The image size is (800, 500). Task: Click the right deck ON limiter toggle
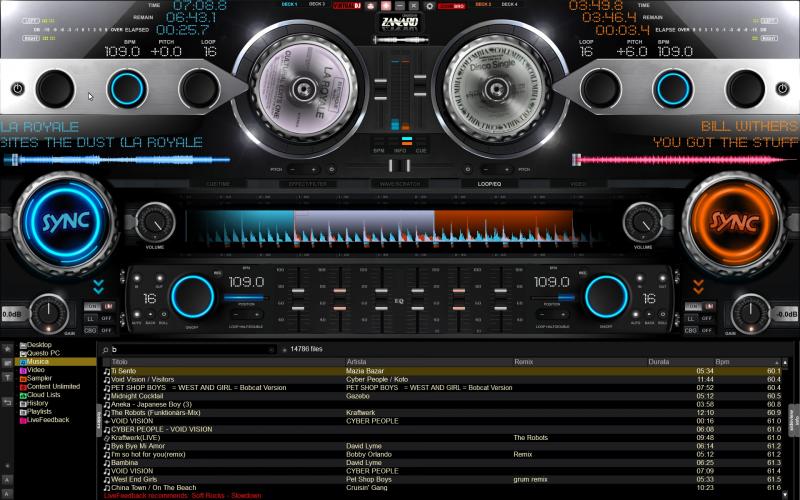coord(693,306)
